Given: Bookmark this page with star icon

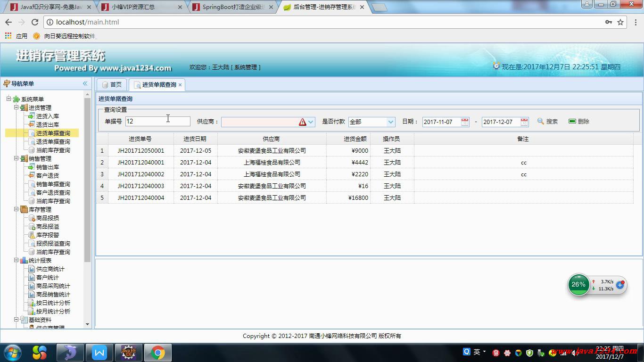Looking at the screenshot, I should [x=620, y=22].
